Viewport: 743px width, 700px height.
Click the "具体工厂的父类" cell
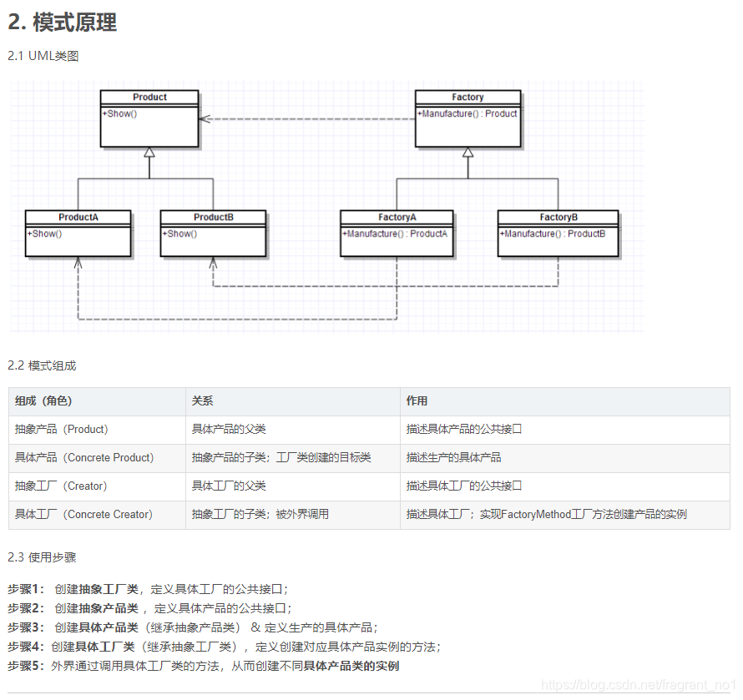tap(293, 487)
